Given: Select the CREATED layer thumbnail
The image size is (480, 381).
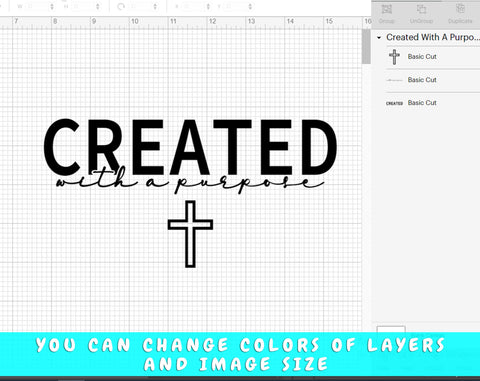Looking at the screenshot, I should 394,103.
